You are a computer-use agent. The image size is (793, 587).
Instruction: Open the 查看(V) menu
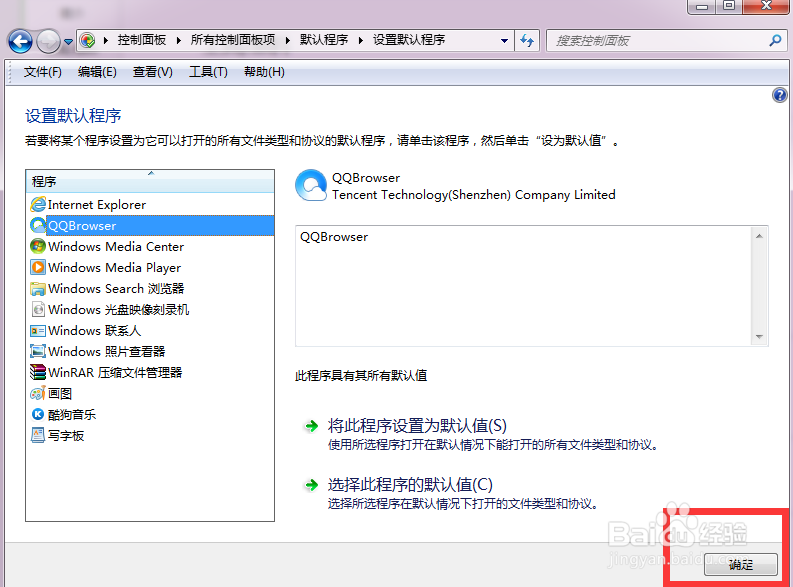(x=152, y=72)
